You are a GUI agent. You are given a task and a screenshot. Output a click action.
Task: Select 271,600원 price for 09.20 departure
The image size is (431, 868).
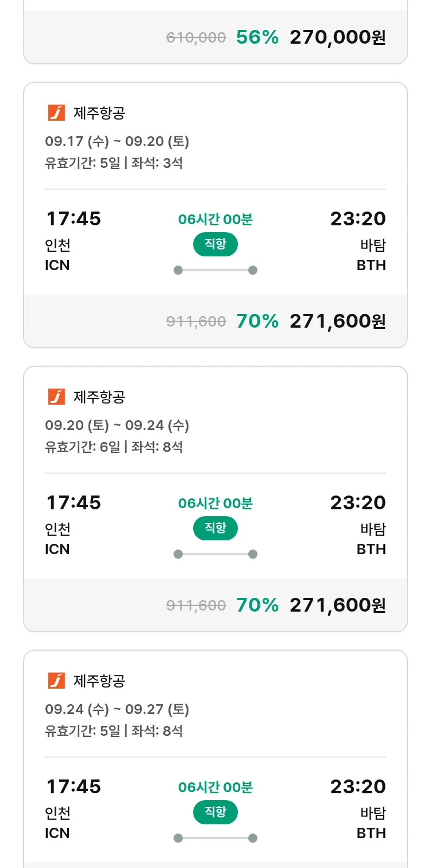point(337,605)
